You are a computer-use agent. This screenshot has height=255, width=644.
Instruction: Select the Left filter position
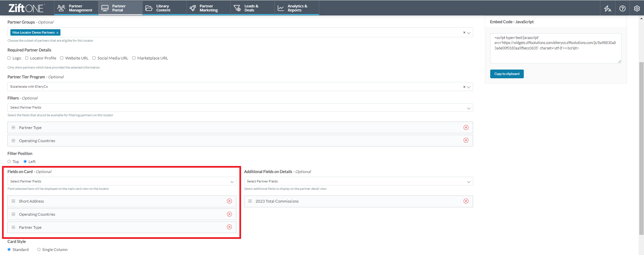click(25, 162)
